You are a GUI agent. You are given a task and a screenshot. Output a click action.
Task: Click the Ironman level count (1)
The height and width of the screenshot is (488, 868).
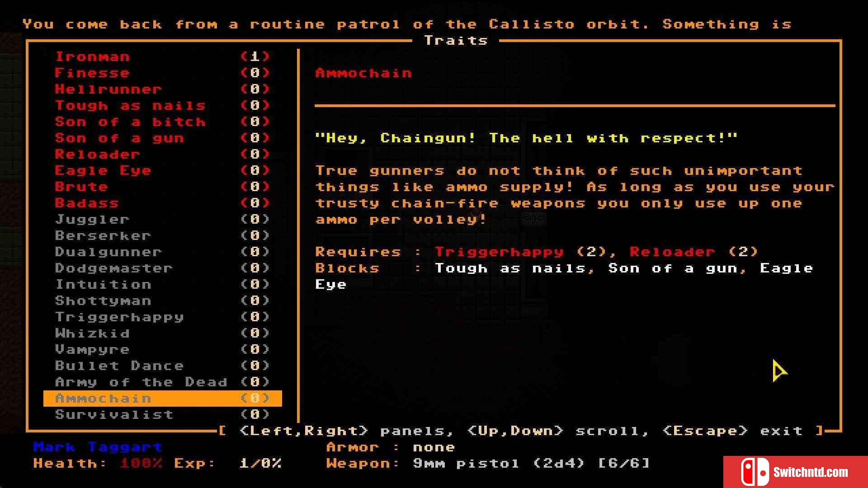(x=255, y=56)
